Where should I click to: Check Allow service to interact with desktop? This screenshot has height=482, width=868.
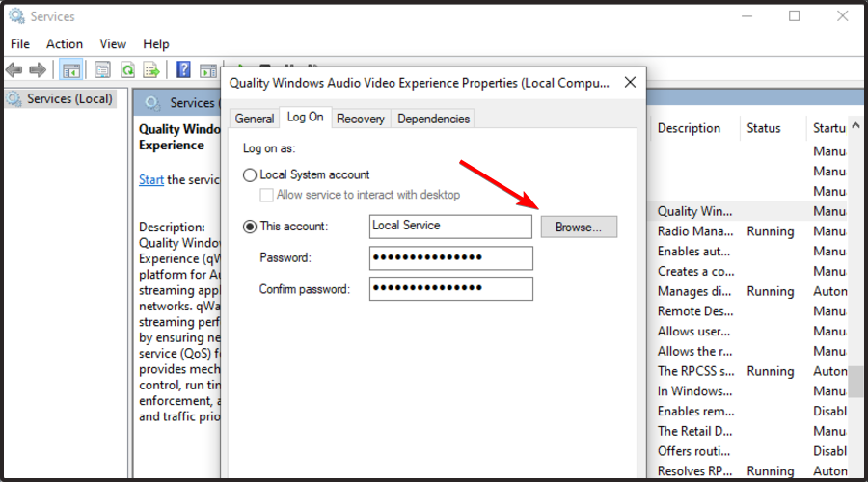click(266, 195)
